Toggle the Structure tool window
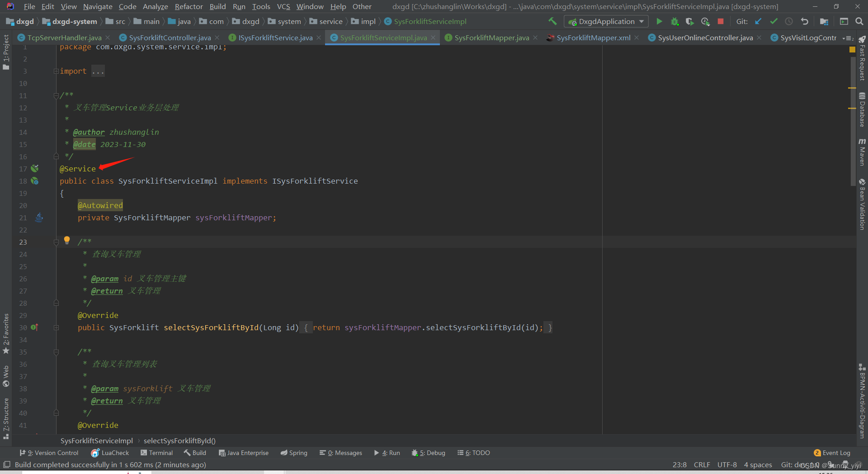Image resolution: width=868 pixels, height=474 pixels. click(x=6, y=419)
